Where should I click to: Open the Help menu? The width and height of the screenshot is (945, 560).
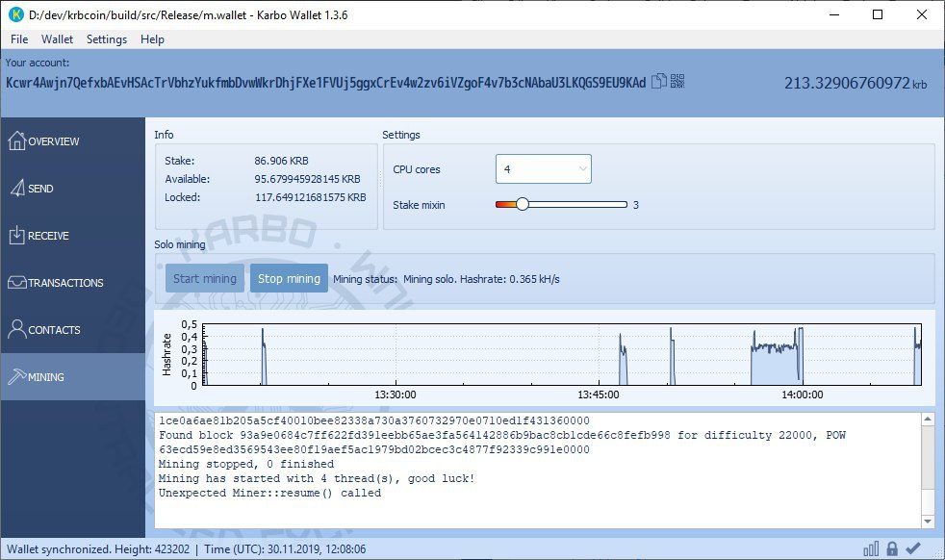pyautogui.click(x=152, y=39)
